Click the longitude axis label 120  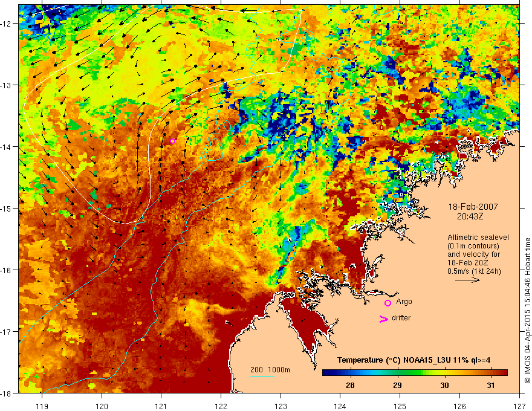coord(102,406)
